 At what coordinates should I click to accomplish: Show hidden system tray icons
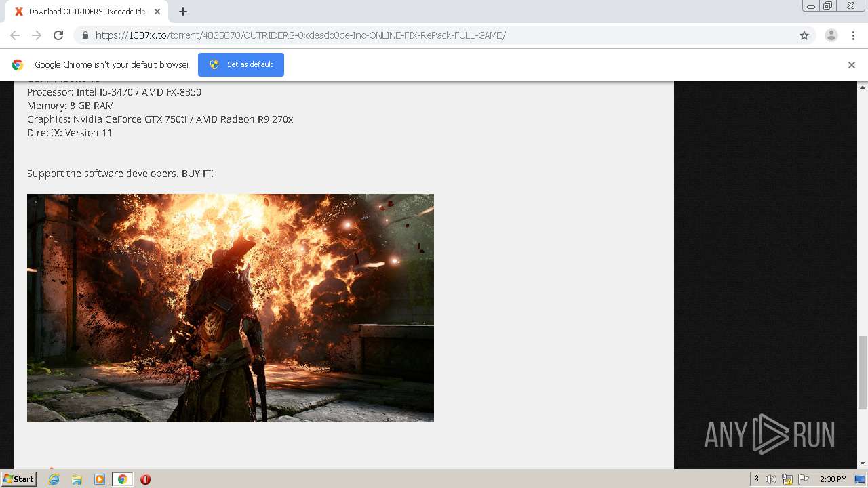(756, 479)
